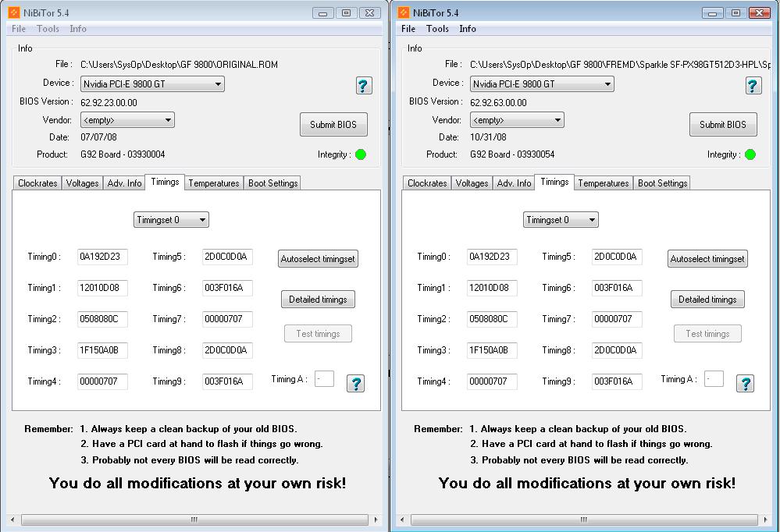Switch to Boot Settings tab in right window
780x532 pixels.
coord(662,183)
